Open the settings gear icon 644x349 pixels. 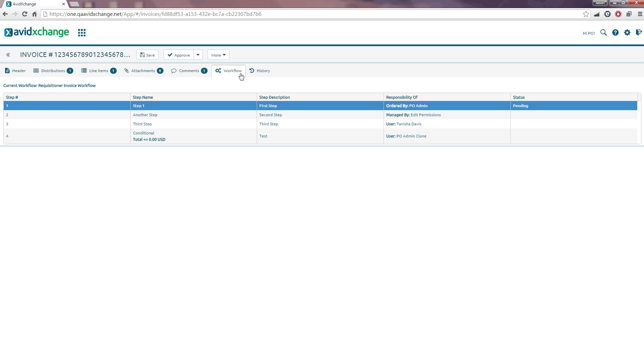point(627,33)
